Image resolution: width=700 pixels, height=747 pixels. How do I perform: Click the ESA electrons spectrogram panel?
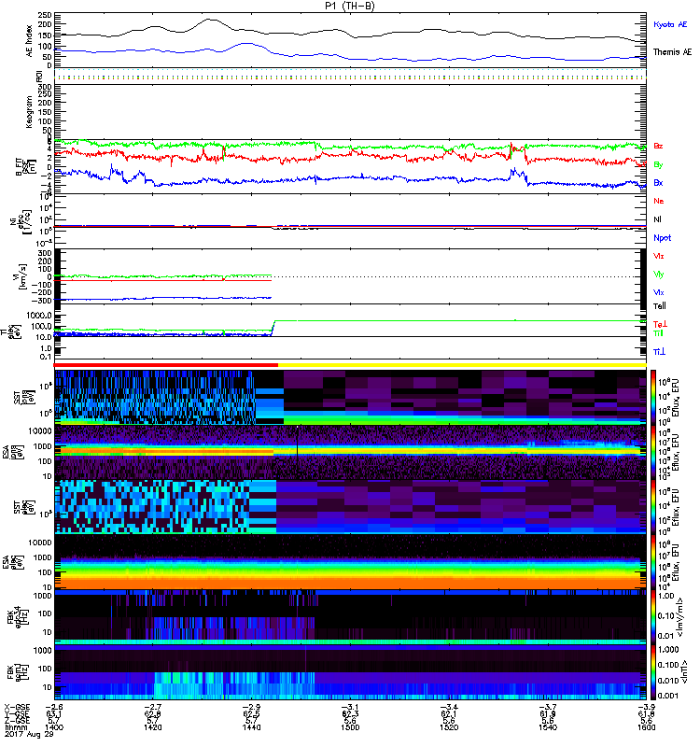350,562
